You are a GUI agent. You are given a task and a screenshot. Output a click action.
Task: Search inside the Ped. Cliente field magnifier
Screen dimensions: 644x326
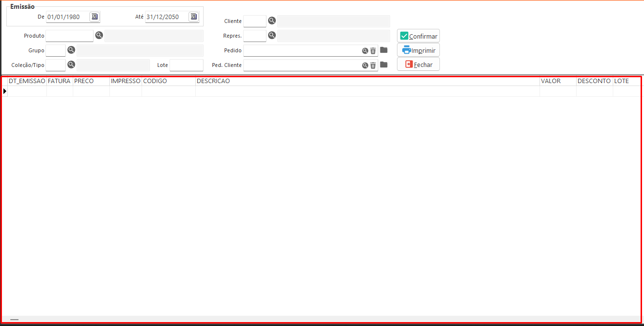(365, 65)
